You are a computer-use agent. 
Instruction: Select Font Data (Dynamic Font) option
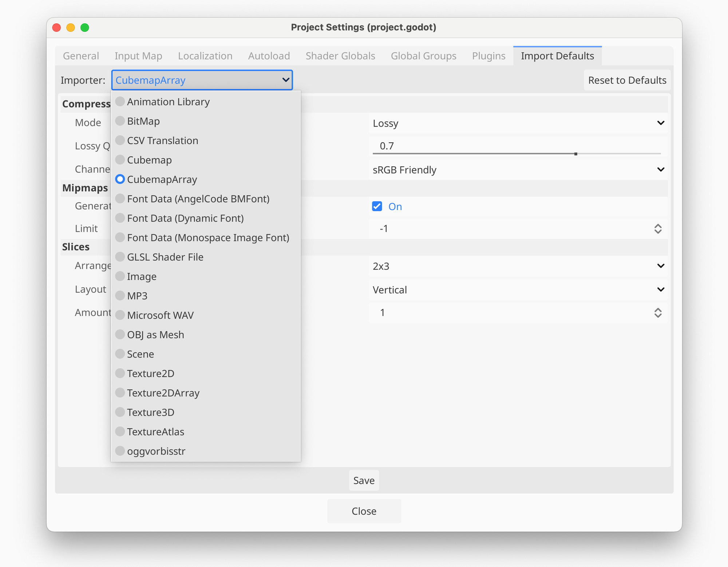pos(185,218)
